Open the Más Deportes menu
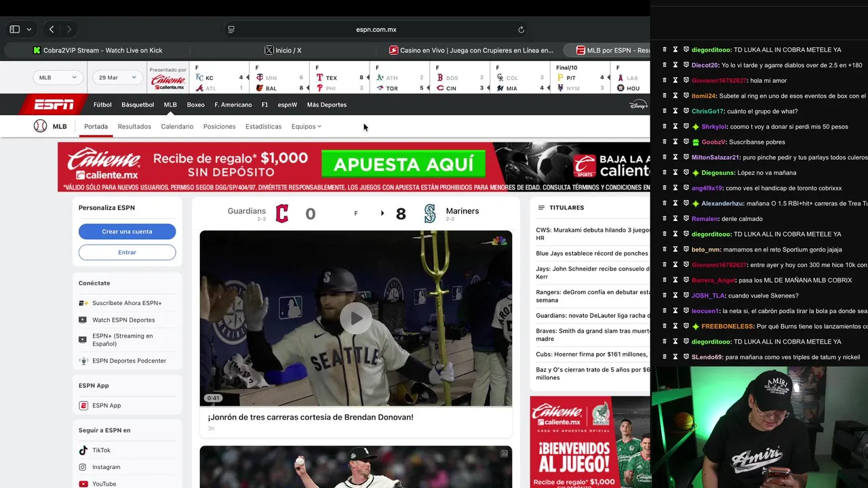 click(327, 105)
